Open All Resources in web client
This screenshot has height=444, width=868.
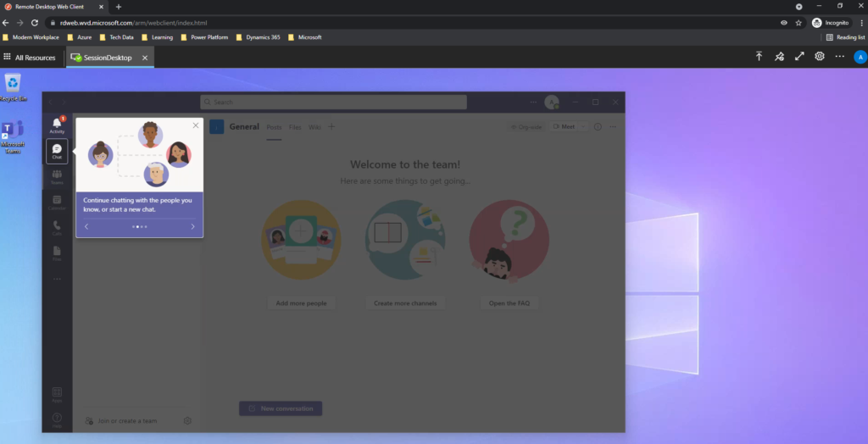30,58
